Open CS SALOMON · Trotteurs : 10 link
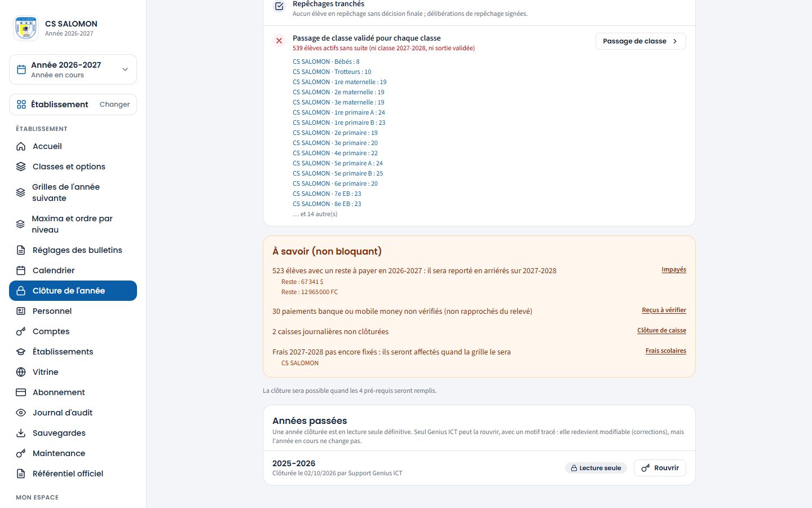This screenshot has width=812, height=508. click(332, 72)
